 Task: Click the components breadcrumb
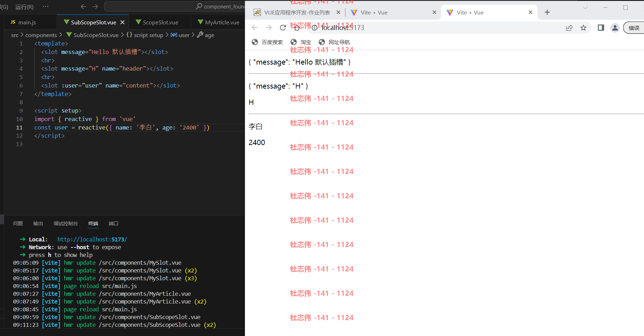coord(41,35)
